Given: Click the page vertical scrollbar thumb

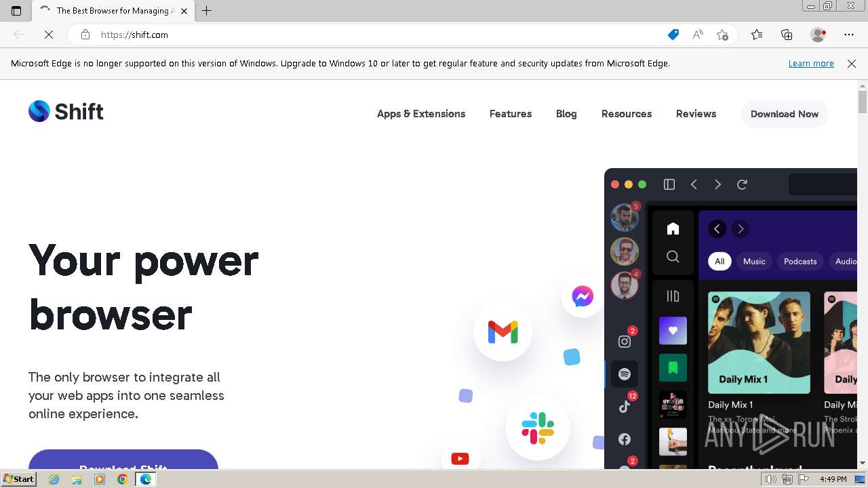Looking at the screenshot, I should tap(863, 102).
